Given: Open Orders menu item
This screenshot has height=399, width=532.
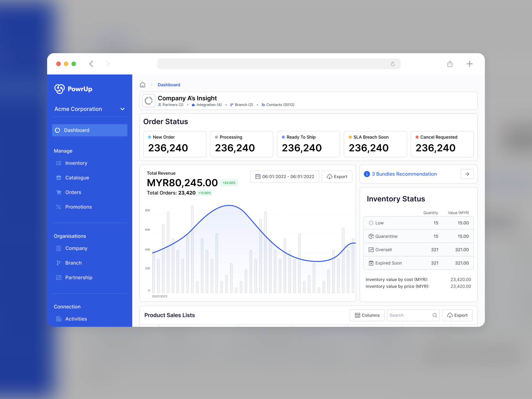Looking at the screenshot, I should pyautogui.click(x=73, y=193).
